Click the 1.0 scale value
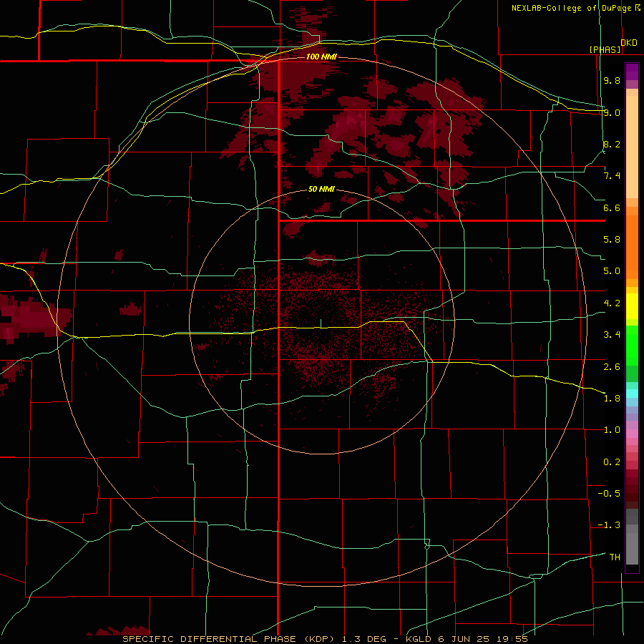The width and height of the screenshot is (644, 644). pos(612,430)
